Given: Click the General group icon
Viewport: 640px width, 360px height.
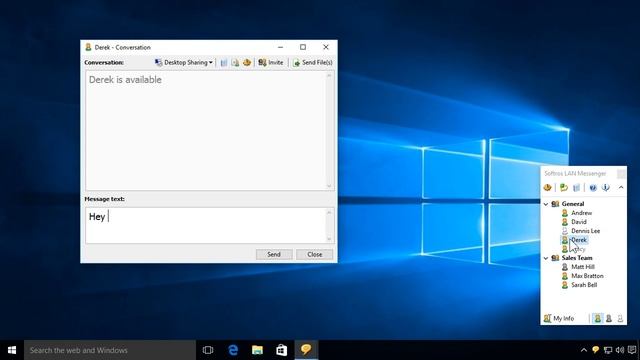Looking at the screenshot, I should (x=555, y=204).
